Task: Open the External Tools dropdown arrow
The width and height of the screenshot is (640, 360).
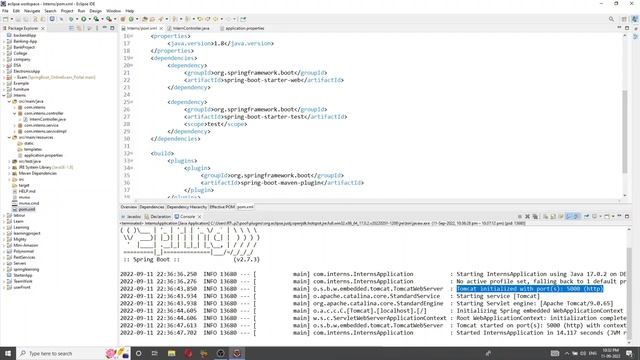Action: click(115, 19)
